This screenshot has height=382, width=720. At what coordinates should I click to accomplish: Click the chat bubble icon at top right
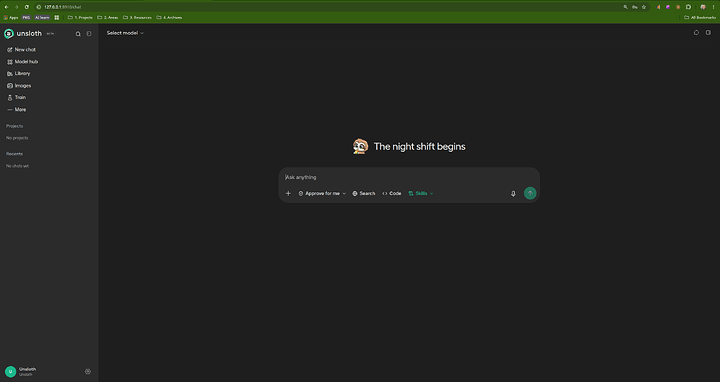(x=696, y=33)
